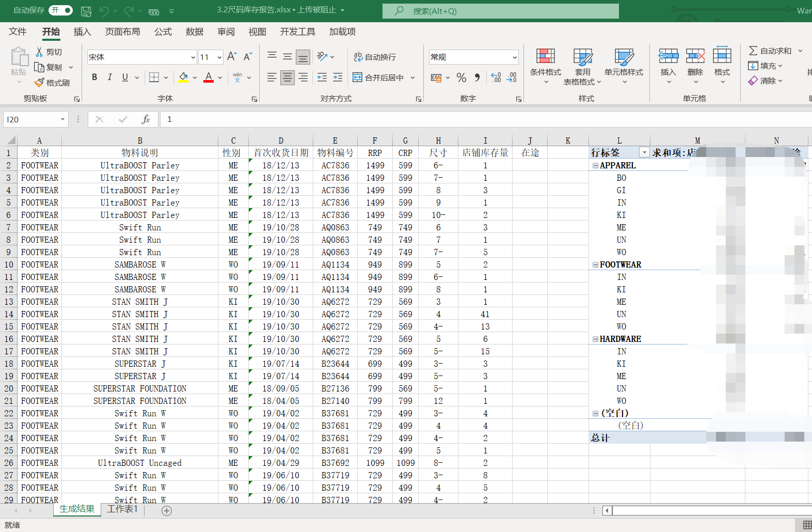Click increase decimal icon
Image resolution: width=812 pixels, height=532 pixels.
point(496,77)
